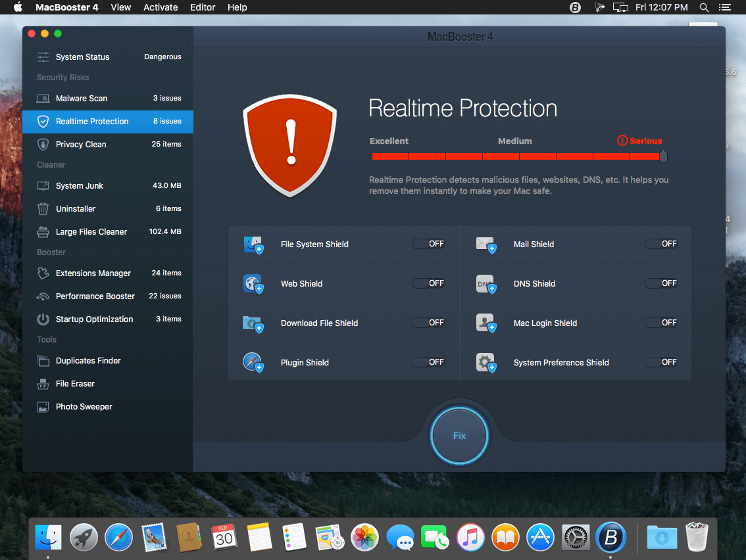Open the Apple menu
This screenshot has width=746, height=560.
point(18,7)
